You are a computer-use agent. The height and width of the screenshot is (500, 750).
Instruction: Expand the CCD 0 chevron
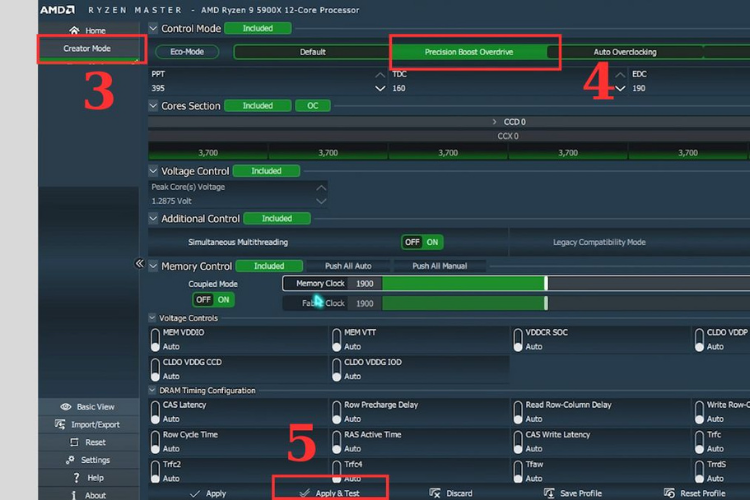click(x=494, y=122)
